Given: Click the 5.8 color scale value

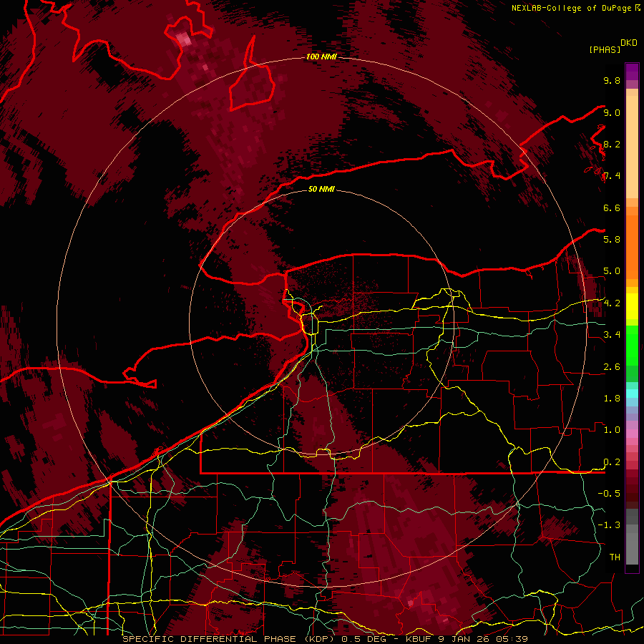Looking at the screenshot, I should [x=612, y=240].
